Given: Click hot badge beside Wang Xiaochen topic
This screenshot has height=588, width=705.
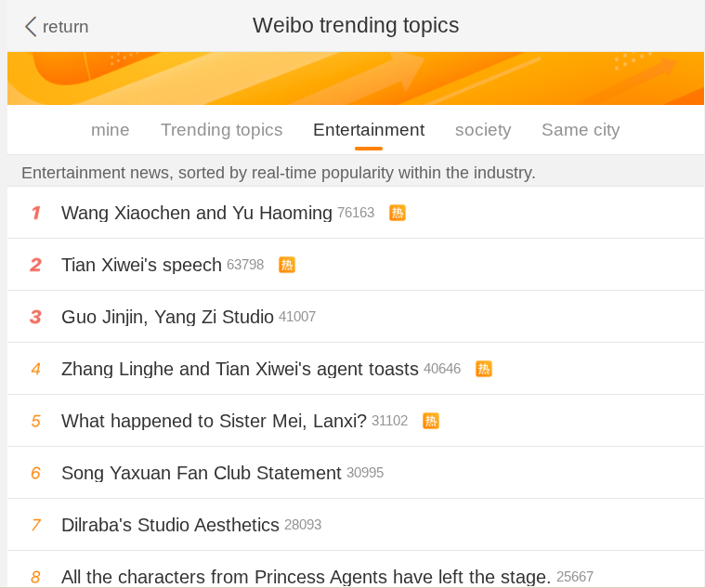Looking at the screenshot, I should (x=398, y=213).
